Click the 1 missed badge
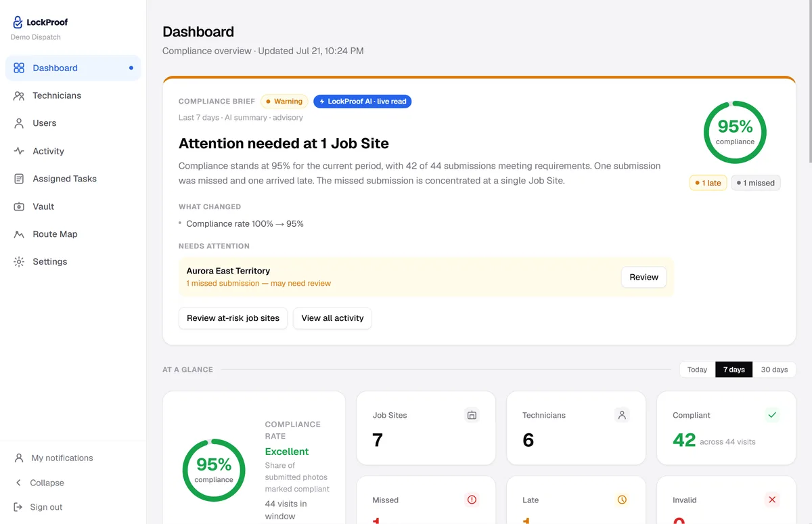The image size is (812, 524). pyautogui.click(x=756, y=183)
